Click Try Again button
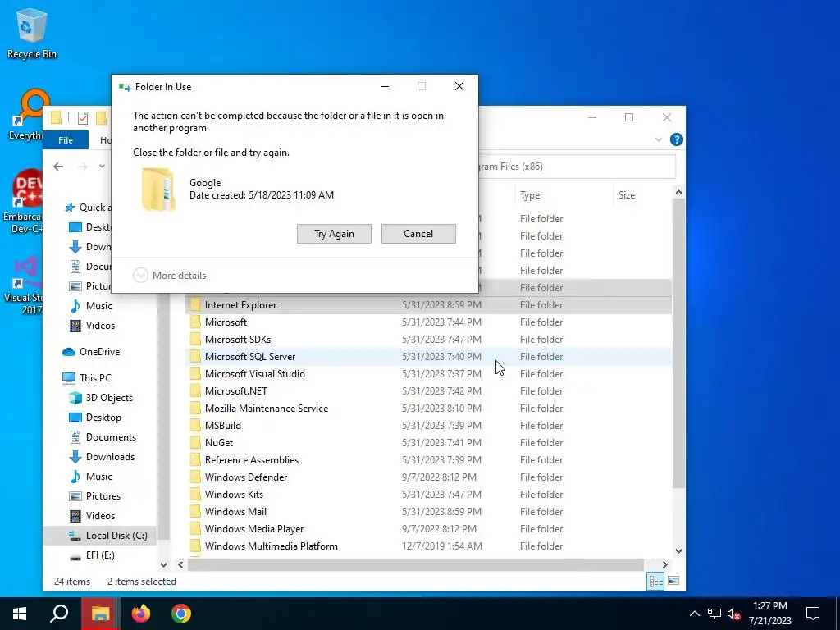 [335, 234]
